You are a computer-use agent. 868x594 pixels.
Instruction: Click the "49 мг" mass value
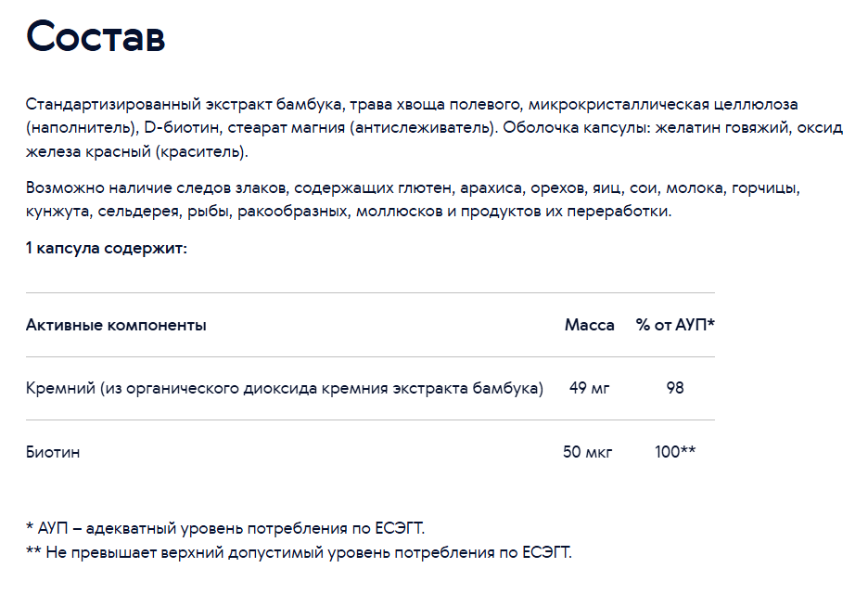[589, 388]
